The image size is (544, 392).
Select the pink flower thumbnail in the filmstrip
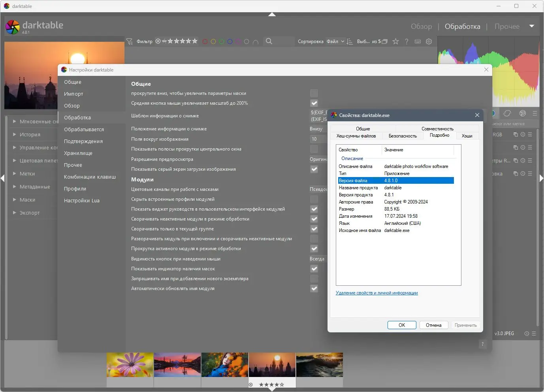tap(130, 364)
